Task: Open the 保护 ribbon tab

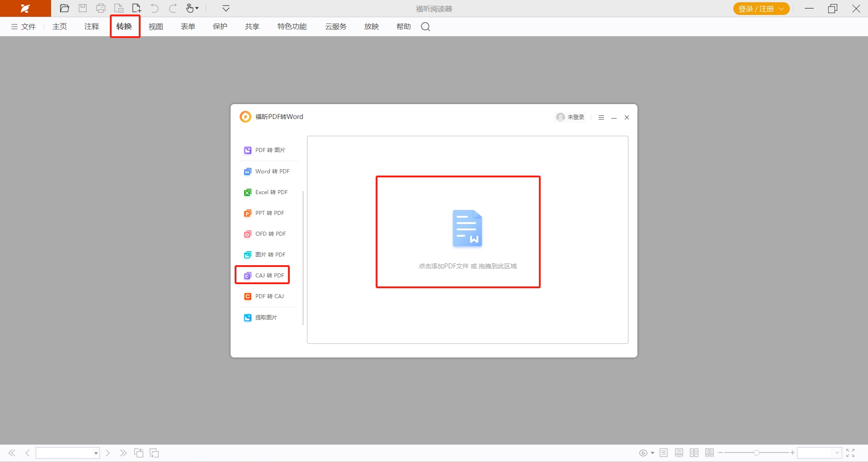Action: click(x=220, y=27)
